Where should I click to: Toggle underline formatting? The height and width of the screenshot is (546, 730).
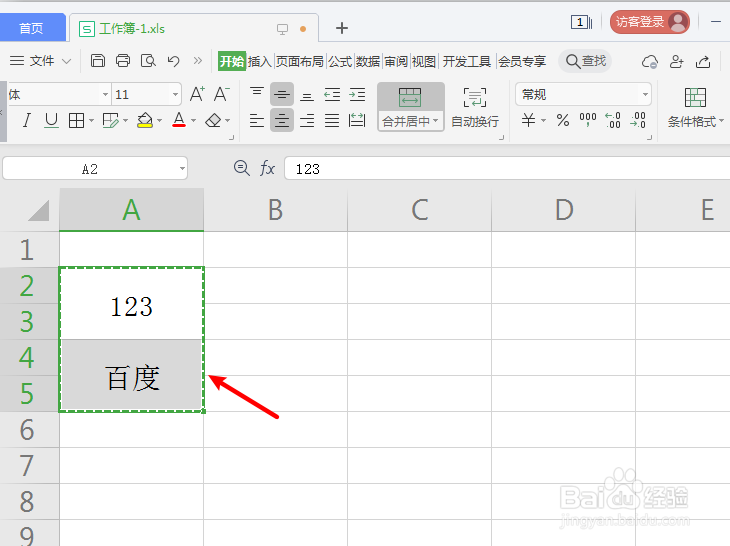pyautogui.click(x=51, y=121)
